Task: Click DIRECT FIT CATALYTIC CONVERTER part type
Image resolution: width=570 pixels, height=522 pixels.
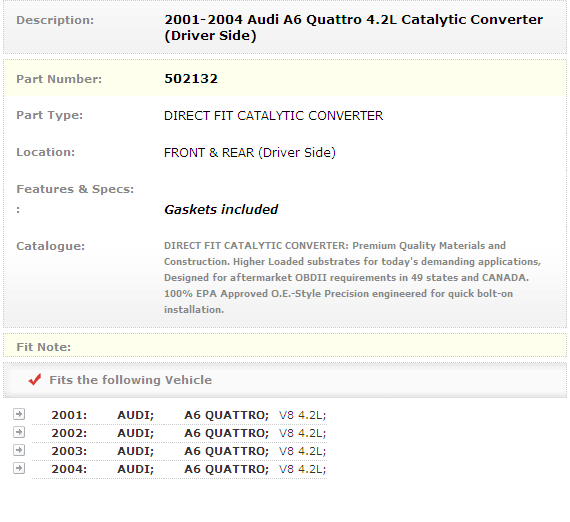Action: coord(273,116)
